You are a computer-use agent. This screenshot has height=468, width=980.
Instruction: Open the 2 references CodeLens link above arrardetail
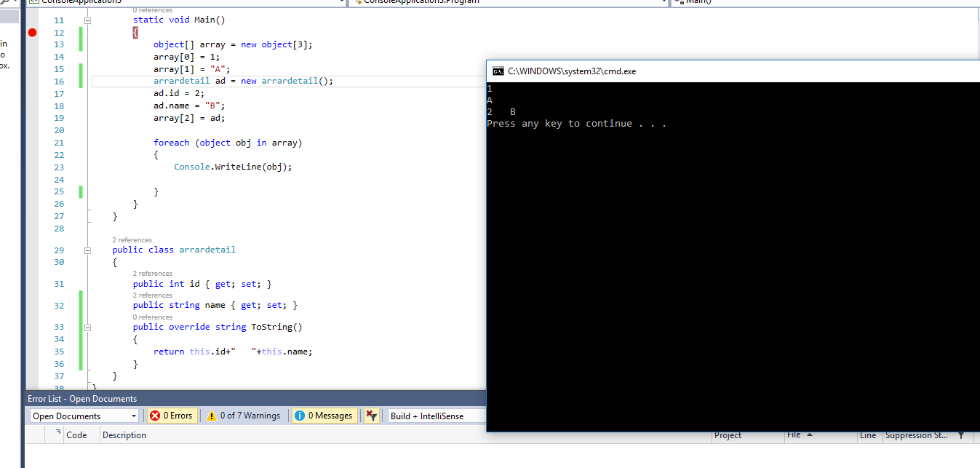tap(132, 240)
